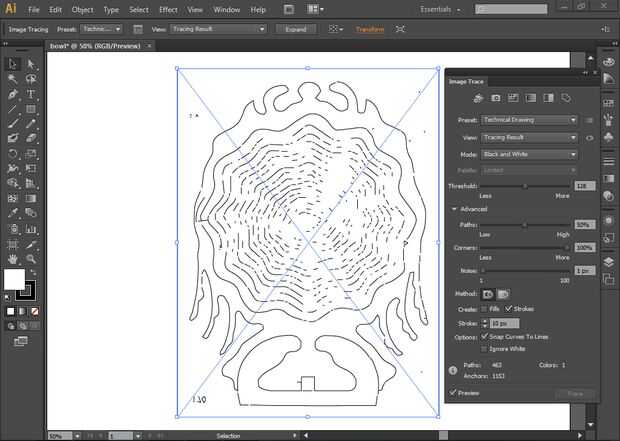This screenshot has height=441, width=620.
Task: Select the Rectangle tool
Action: 31,109
